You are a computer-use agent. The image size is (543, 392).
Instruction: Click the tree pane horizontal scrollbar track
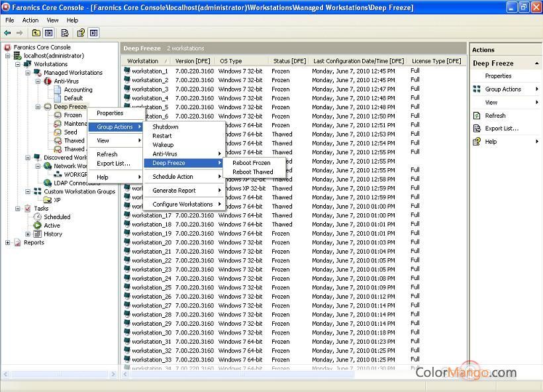tap(60, 374)
